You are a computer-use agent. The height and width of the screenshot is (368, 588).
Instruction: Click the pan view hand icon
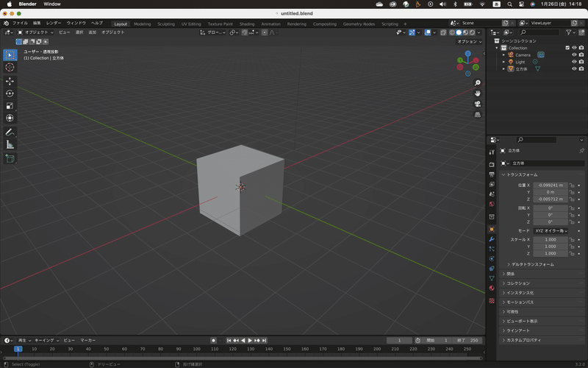coord(477,93)
